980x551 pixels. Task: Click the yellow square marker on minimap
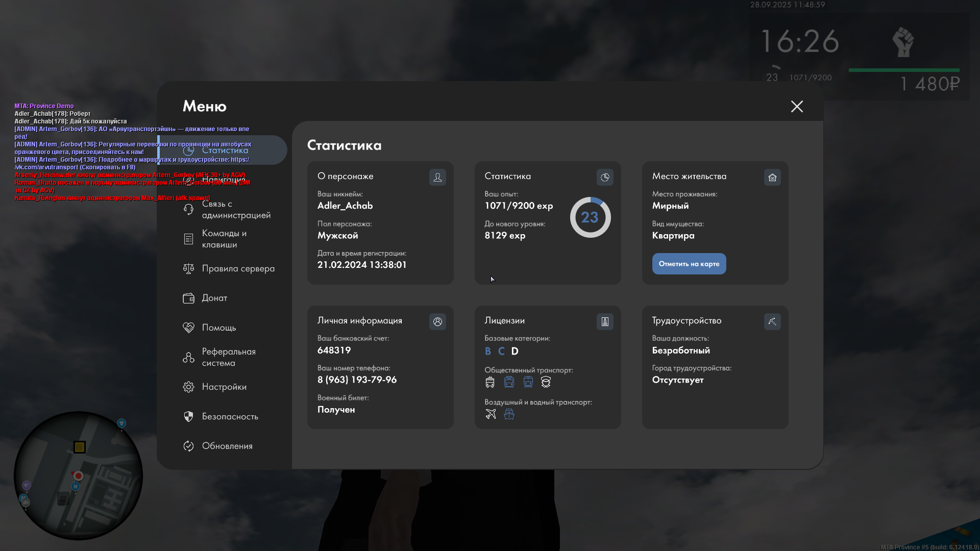pyautogui.click(x=80, y=447)
